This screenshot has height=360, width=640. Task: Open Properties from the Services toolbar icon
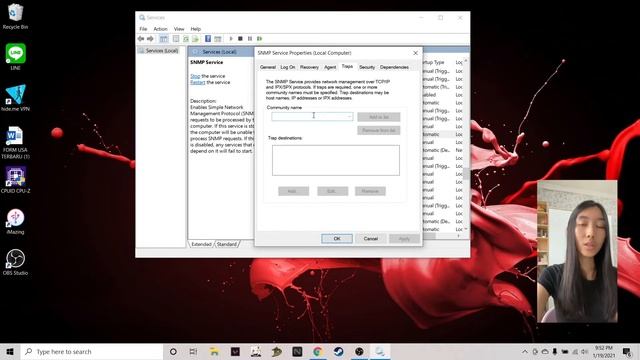pos(176,38)
